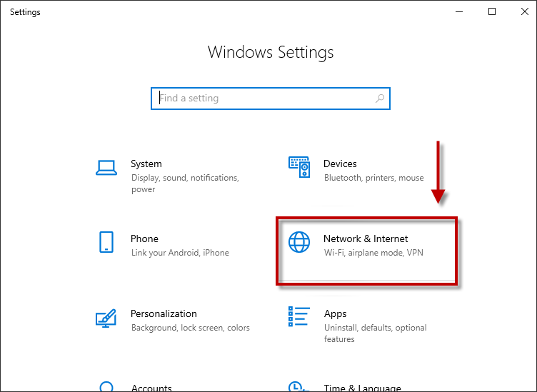Open the Apps list icon
This screenshot has width=537, height=392.
299,316
